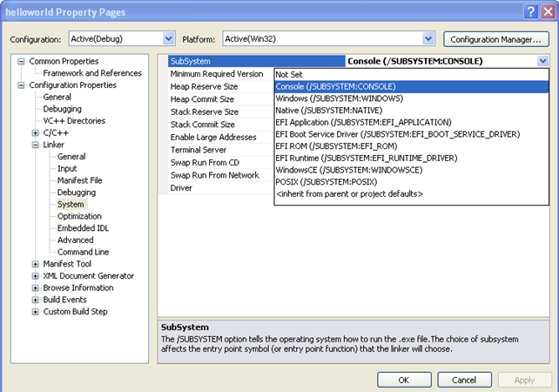Choose the Not Set option

pos(289,75)
